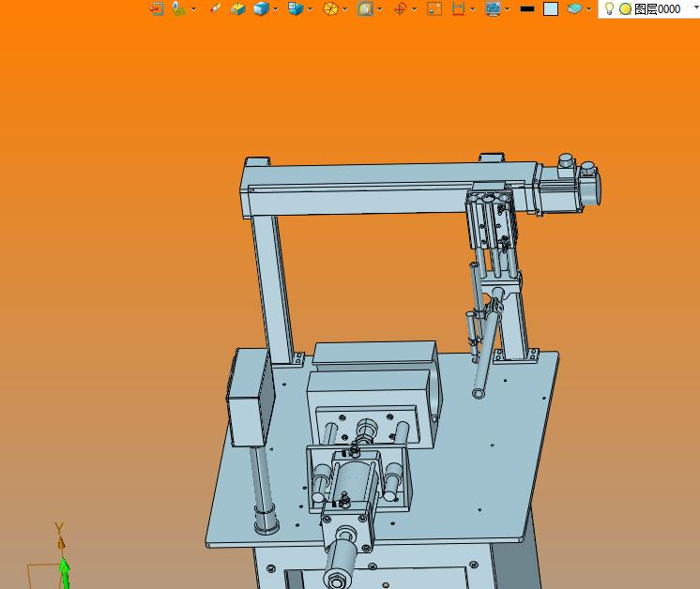The width and height of the screenshot is (700, 589).
Task: Toggle the light bulb layer visibility
Action: pos(608,8)
